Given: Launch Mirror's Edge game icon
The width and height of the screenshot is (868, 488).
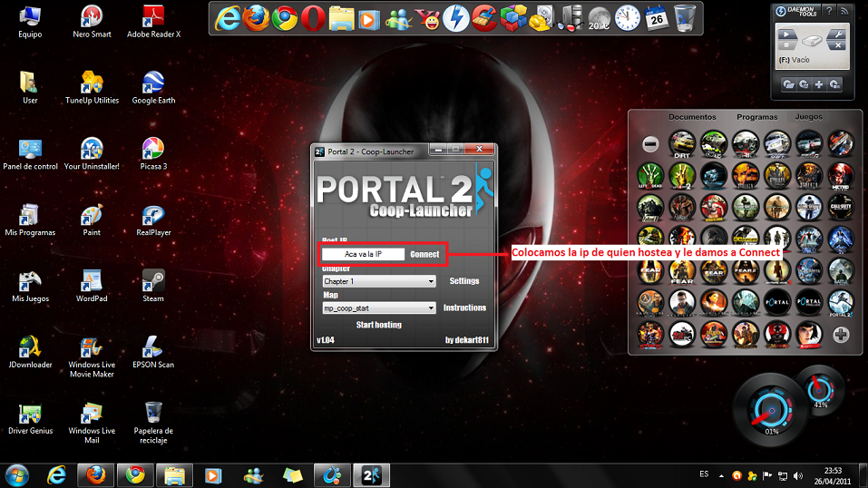Looking at the screenshot, I should point(809,335).
